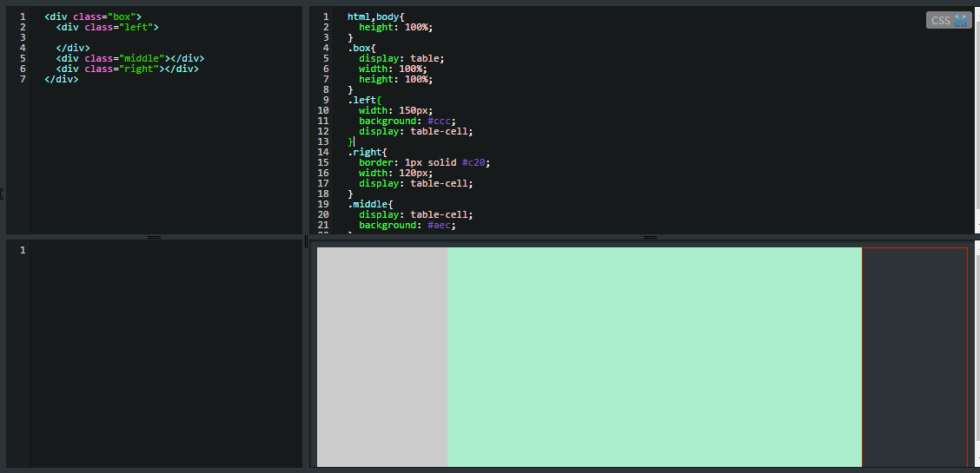980x473 pixels.
Task: Click the blue fullscreen arrows beside CSS
Action: pos(961,21)
